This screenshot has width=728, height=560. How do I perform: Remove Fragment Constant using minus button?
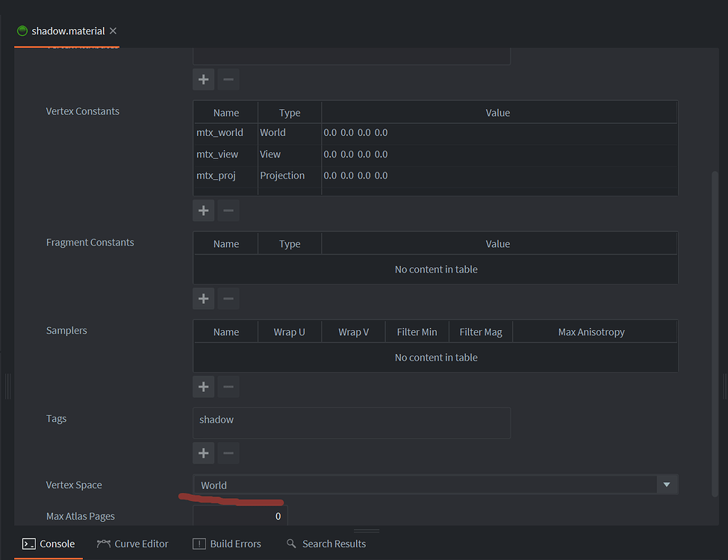click(x=228, y=299)
